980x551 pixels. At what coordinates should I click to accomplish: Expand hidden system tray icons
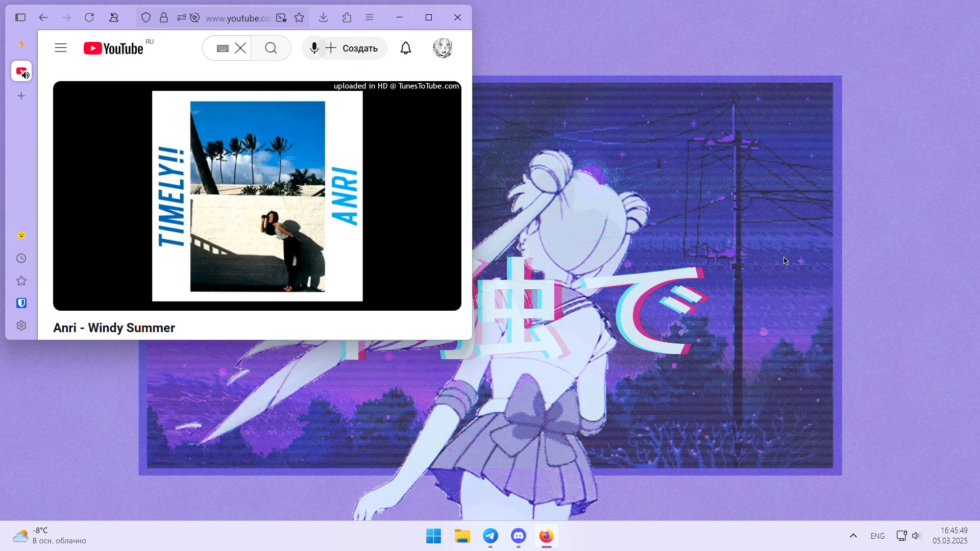(853, 536)
